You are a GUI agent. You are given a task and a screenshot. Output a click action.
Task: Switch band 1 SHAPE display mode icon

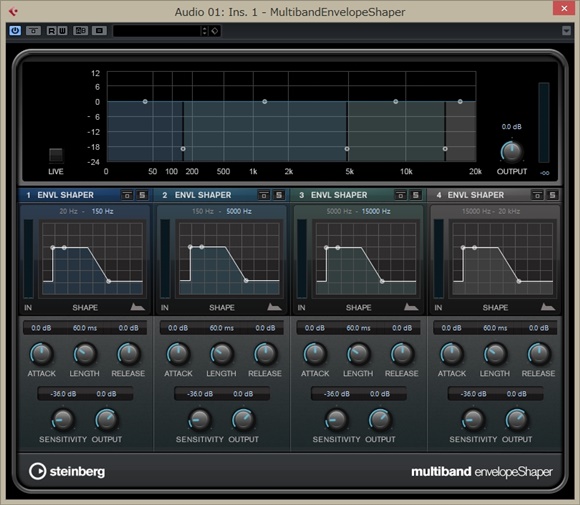point(138,307)
